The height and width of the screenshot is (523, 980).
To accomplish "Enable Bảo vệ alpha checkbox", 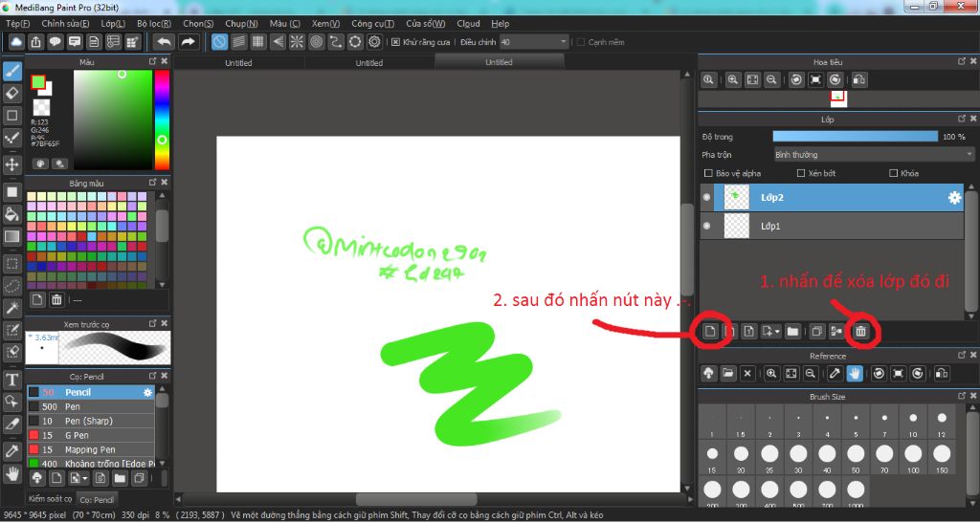I will [708, 173].
